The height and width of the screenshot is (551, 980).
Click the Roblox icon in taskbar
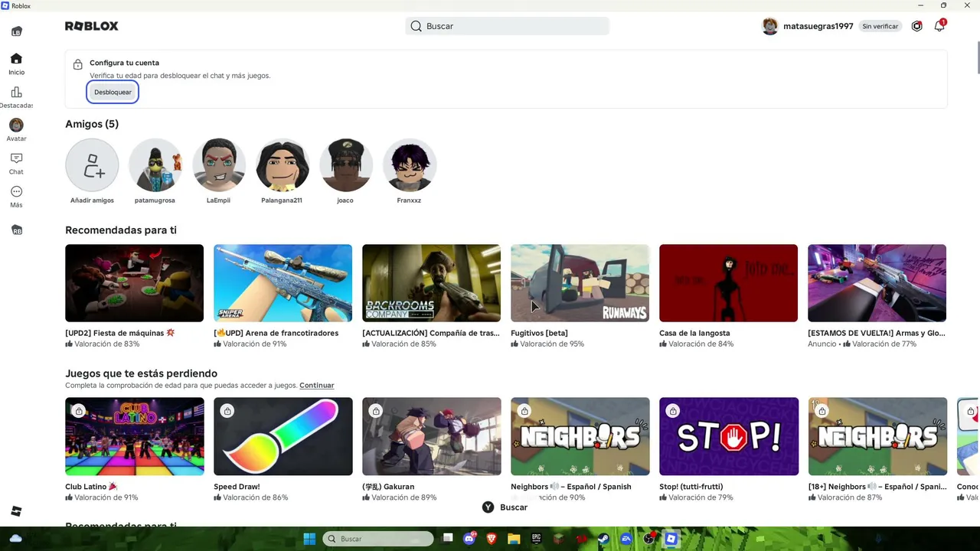tap(671, 539)
